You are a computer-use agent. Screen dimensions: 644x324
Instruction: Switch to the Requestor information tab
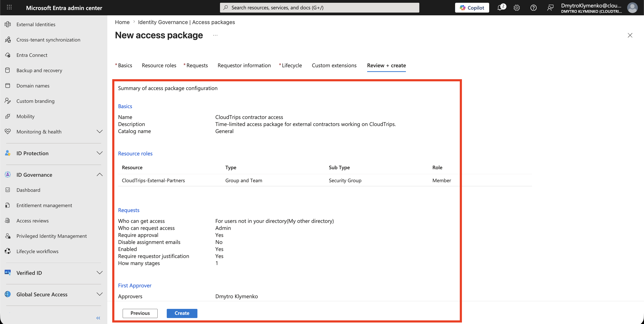[244, 65]
